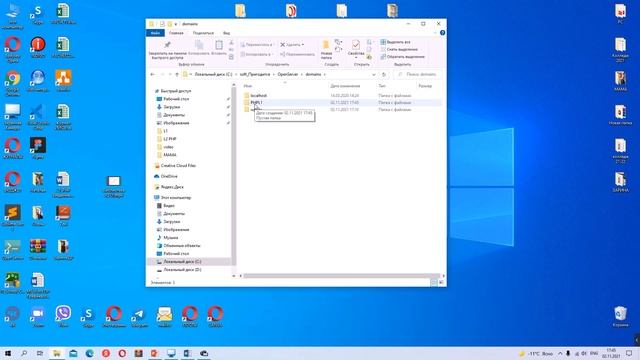Select Быстрый доступ in the navigation pane
This screenshot has width=640, height=360.
click(176, 91)
